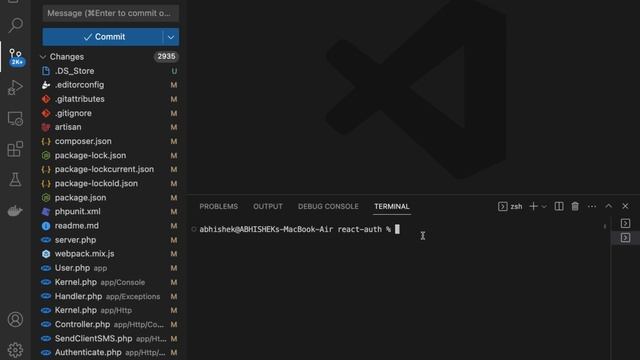
Task: Open Handler.php in app/Exceptions
Action: tap(109, 296)
